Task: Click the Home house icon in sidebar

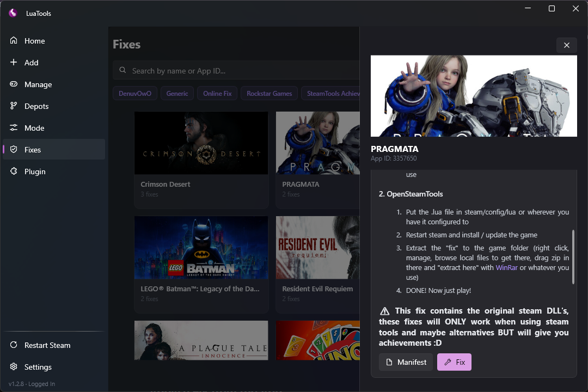Action: pyautogui.click(x=14, y=40)
